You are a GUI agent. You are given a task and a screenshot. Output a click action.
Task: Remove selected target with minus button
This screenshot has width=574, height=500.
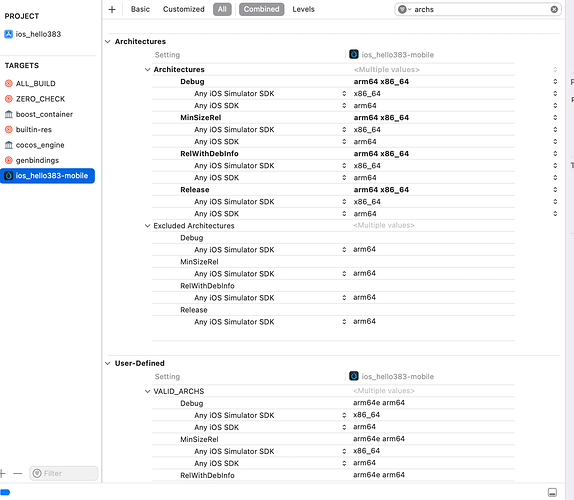tap(18, 473)
